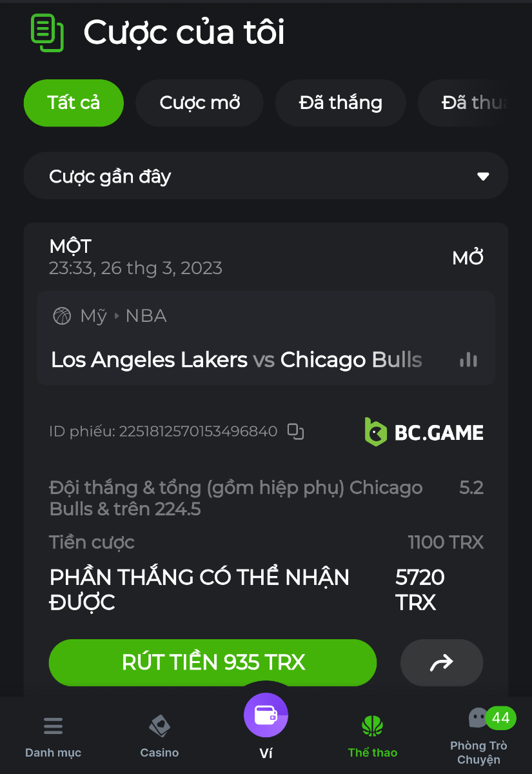The width and height of the screenshot is (532, 774).
Task: Open match statistics bar chart icon
Action: tap(468, 360)
